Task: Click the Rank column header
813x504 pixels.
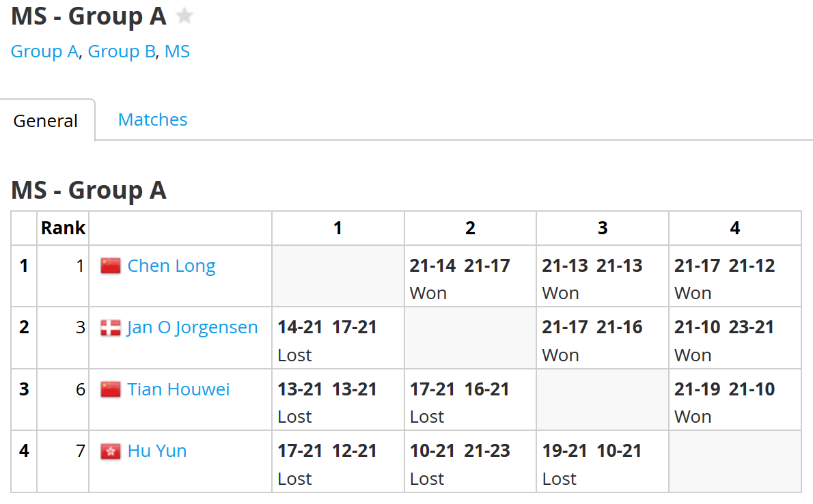Action: point(64,228)
